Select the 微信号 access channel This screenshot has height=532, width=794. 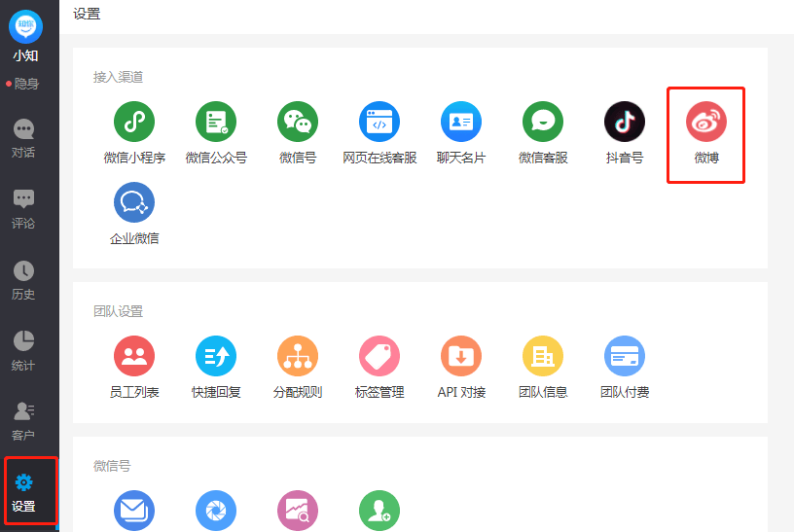(x=298, y=122)
